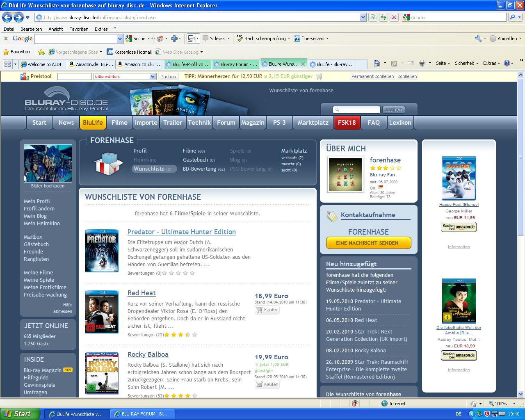Open the Rocky Balboa title link

[148, 354]
